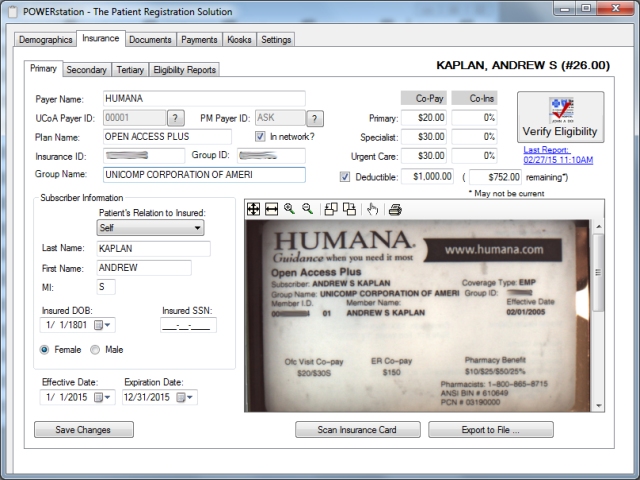Click the card viewer scroll up arrow
Image resolution: width=640 pixels, height=480 pixels.
point(598,226)
